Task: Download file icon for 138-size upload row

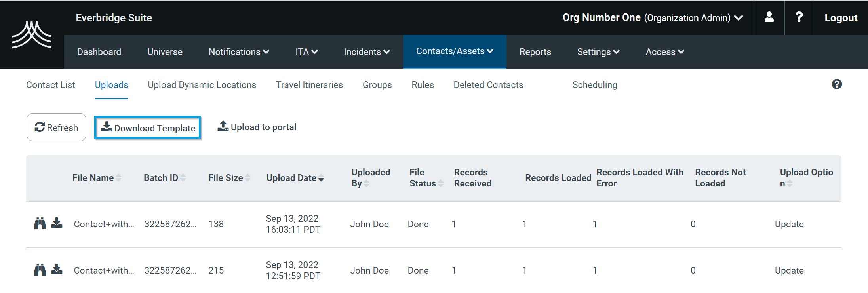Action: (x=57, y=223)
